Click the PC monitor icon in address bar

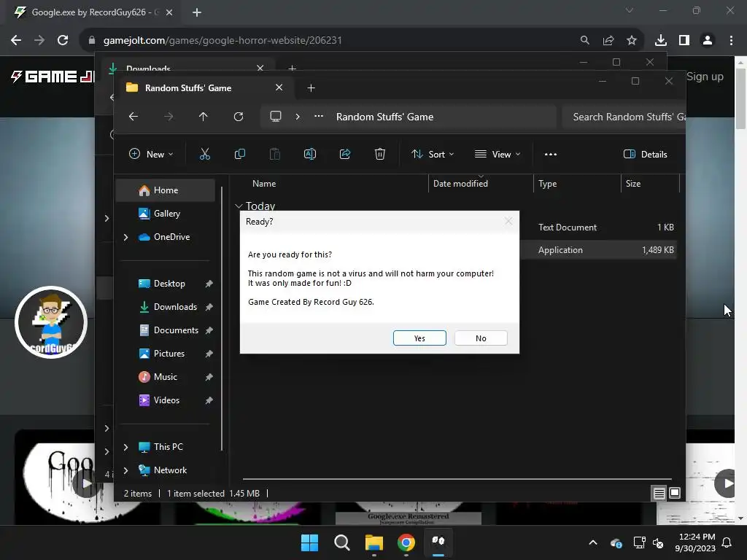click(x=275, y=117)
